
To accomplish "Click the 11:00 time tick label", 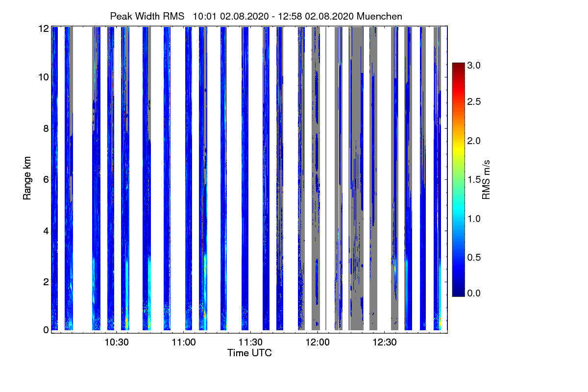I will pos(183,343).
